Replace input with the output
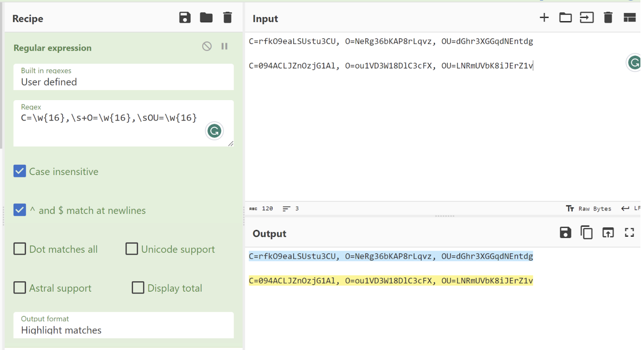The image size is (644, 350). pyautogui.click(x=608, y=232)
